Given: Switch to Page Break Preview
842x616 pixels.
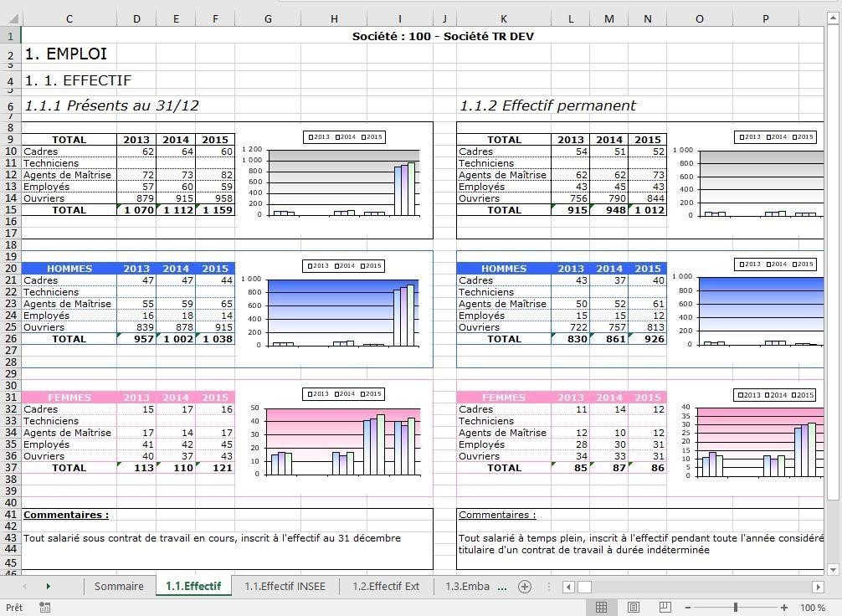Looking at the screenshot, I should coord(665,608).
